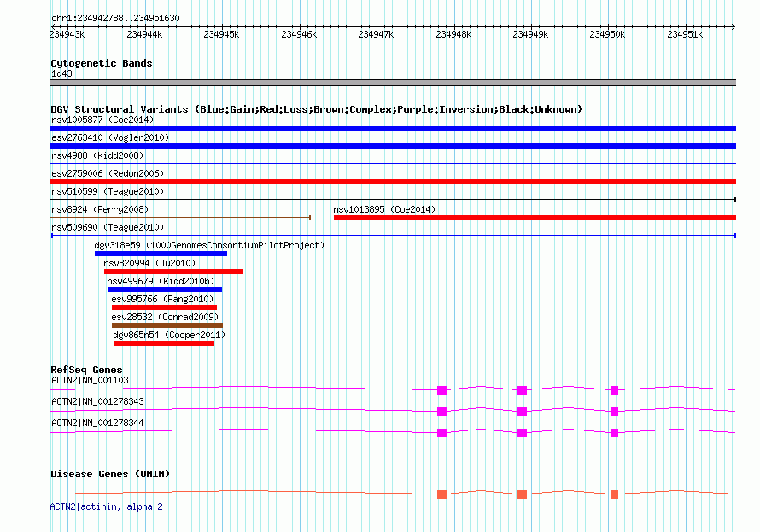Click the 234946k ruler tick label
760x532 pixels.
coord(299,34)
